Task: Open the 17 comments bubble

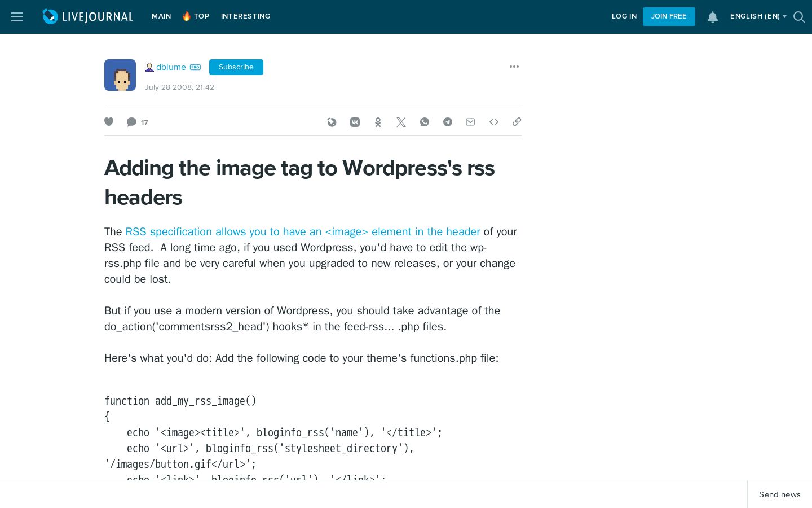Action: [x=137, y=122]
